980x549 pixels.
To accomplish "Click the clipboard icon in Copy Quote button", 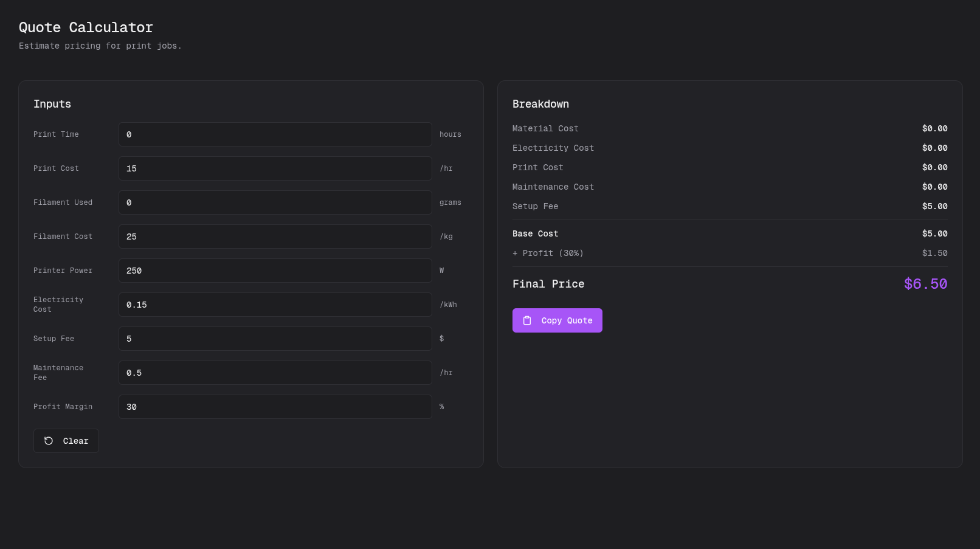I will tap(526, 320).
